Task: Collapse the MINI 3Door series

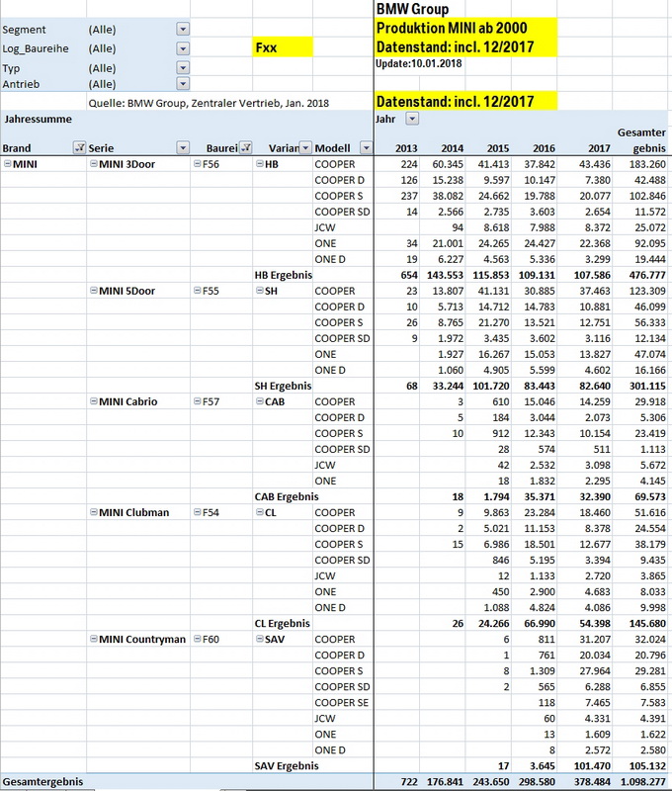Action: point(93,163)
